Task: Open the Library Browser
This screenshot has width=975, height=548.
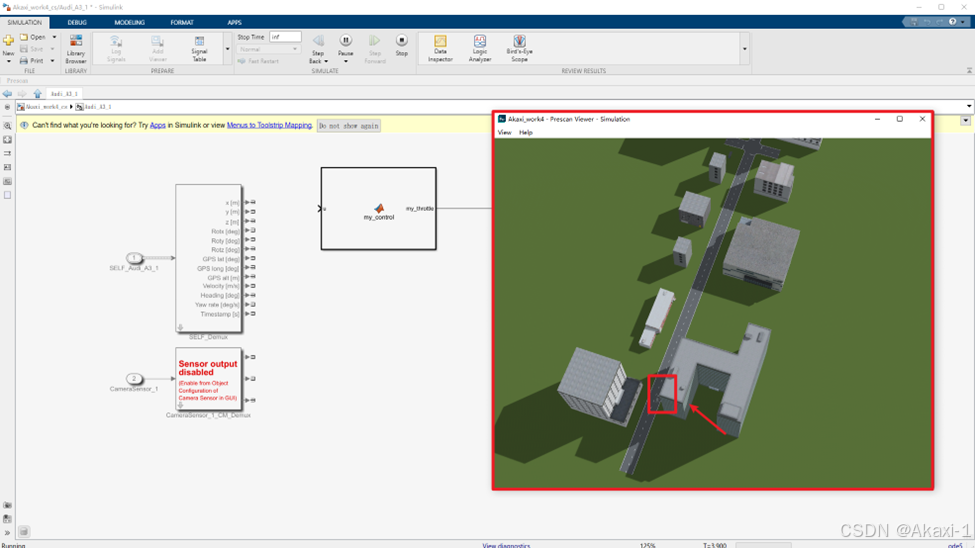Action: (76, 49)
